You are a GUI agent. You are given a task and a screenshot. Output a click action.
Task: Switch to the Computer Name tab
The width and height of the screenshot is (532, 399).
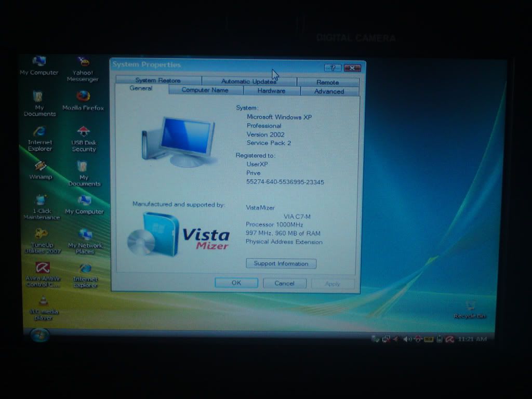pyautogui.click(x=205, y=90)
